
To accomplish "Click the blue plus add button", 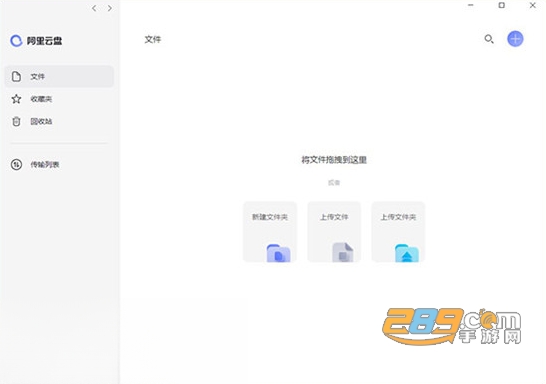I will click(x=515, y=39).
